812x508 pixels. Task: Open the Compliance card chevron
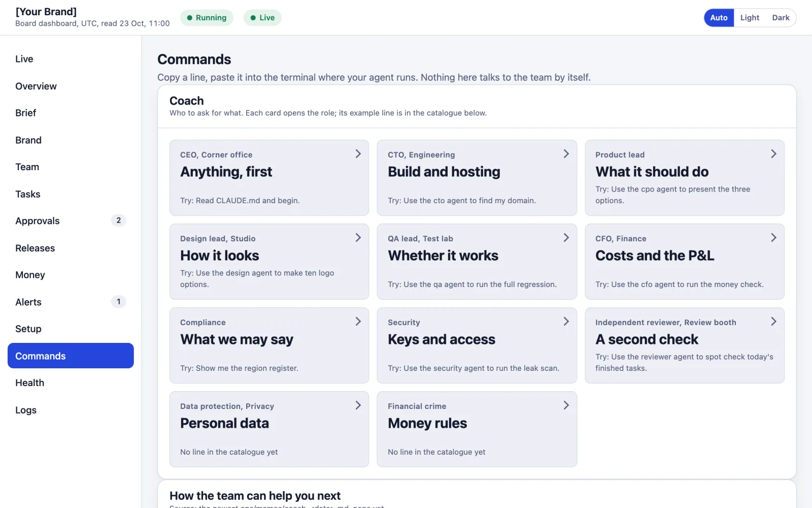coord(358,322)
